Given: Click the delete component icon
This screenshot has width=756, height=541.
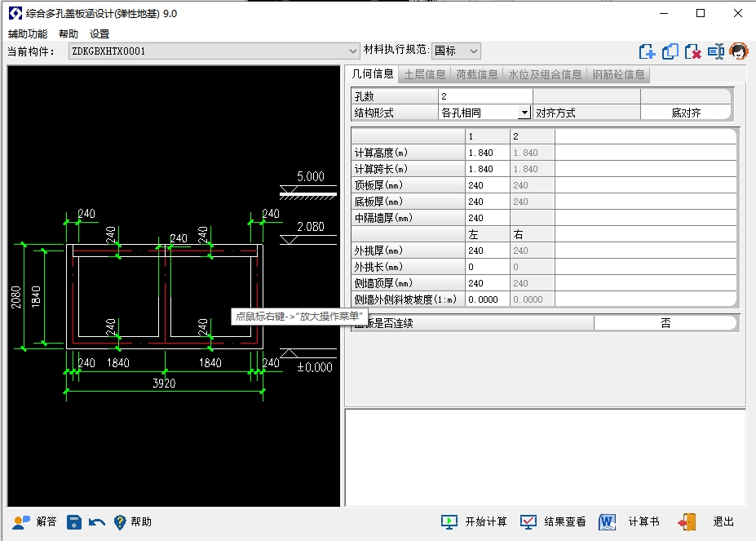Looking at the screenshot, I should [x=693, y=51].
